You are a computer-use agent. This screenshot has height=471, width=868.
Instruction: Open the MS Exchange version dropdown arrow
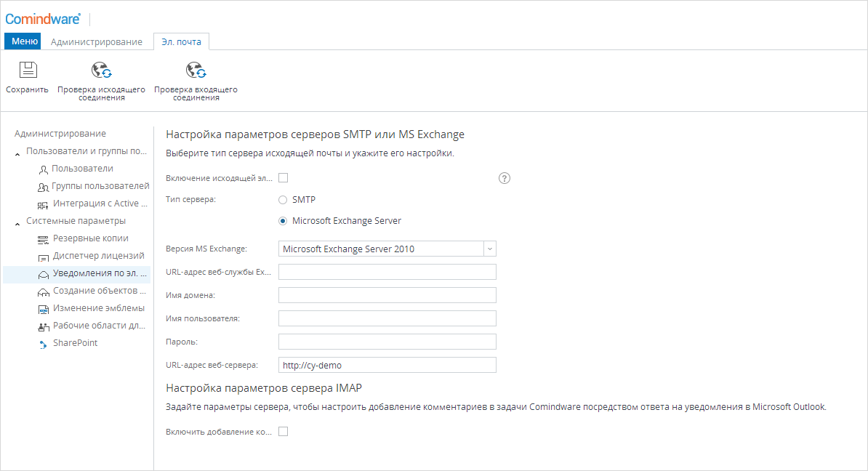click(x=490, y=249)
